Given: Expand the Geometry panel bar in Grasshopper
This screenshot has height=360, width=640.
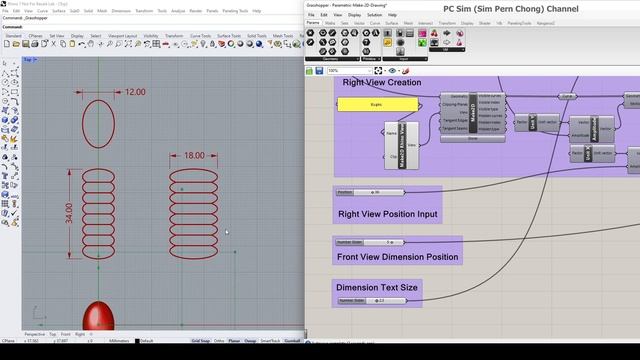Looking at the screenshot, I should [x=332, y=59].
